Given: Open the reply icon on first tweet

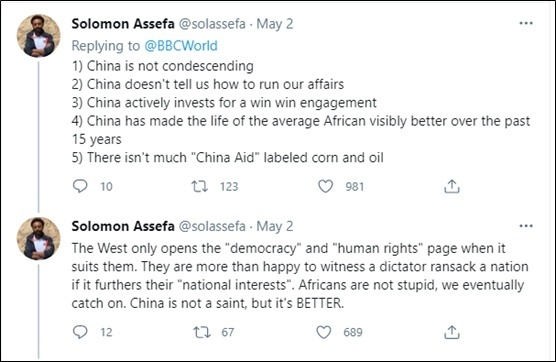Looking at the screenshot, I should click(x=80, y=186).
